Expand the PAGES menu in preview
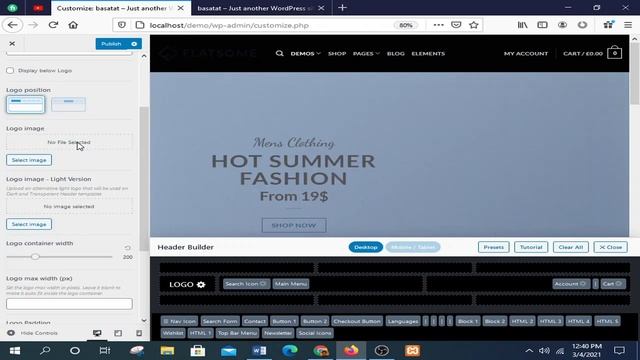Image resolution: width=640 pixels, height=360 pixels. pos(366,53)
